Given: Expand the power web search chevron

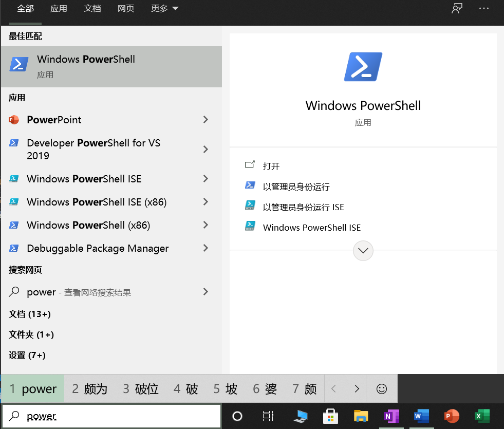Looking at the screenshot, I should click(x=206, y=292).
